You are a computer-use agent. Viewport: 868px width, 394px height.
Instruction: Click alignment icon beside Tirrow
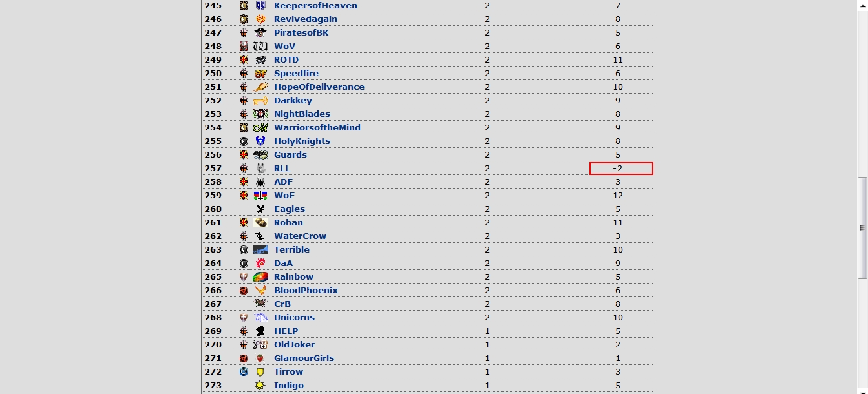pyautogui.click(x=244, y=372)
